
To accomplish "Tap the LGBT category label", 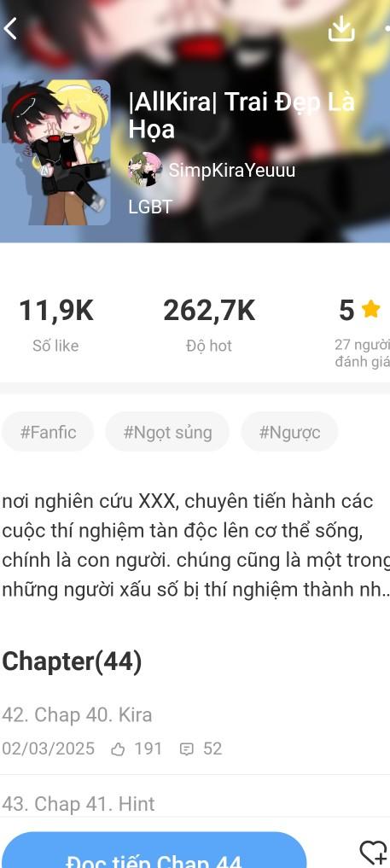I will coord(150,207).
